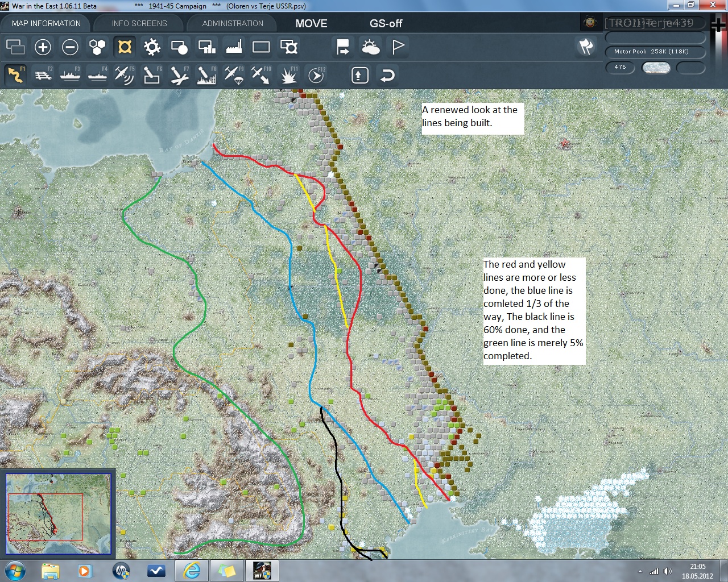Zoom in the map with plus icon

43,47
